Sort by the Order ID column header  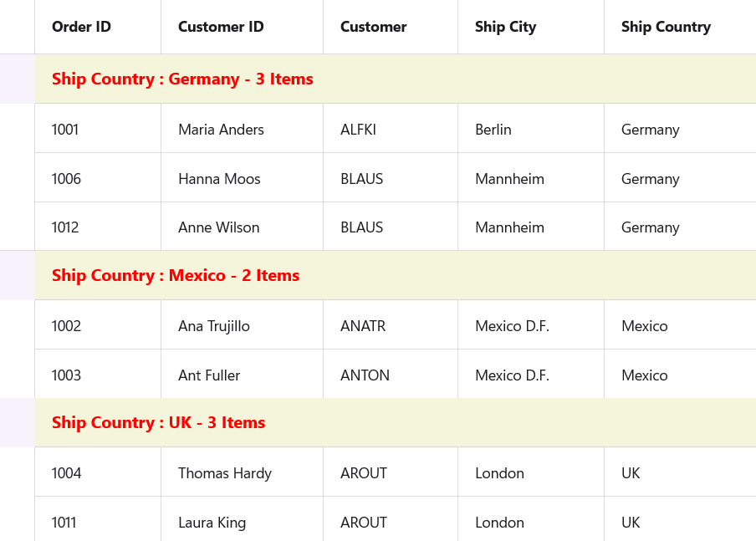[81, 27]
